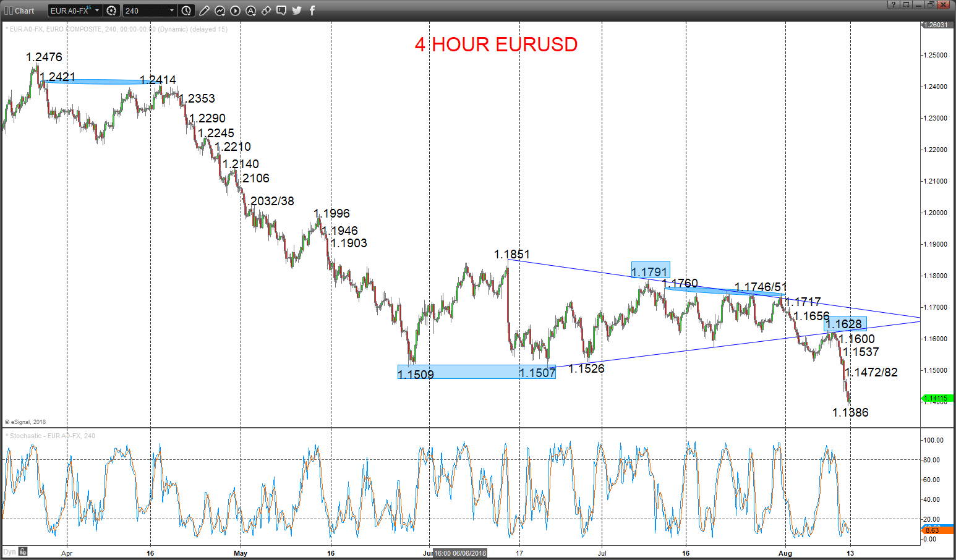956x560 pixels.
Task: Click the 1.1526 annotation
Action: click(x=586, y=368)
